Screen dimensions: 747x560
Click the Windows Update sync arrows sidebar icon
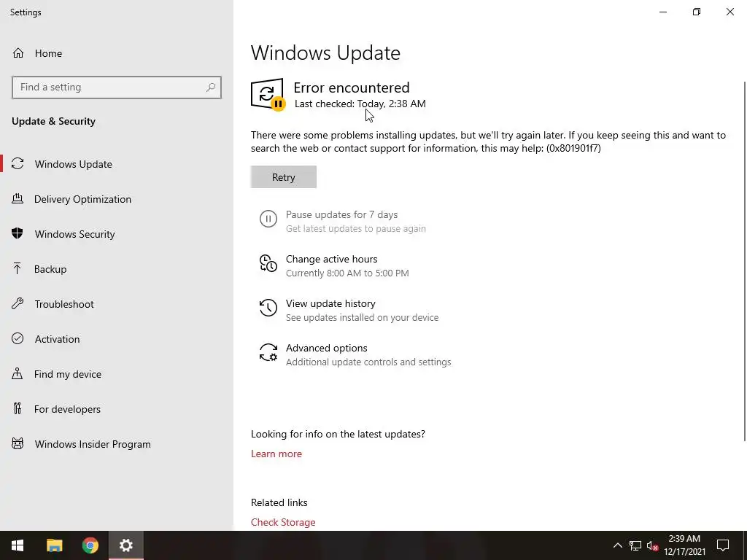(x=18, y=164)
